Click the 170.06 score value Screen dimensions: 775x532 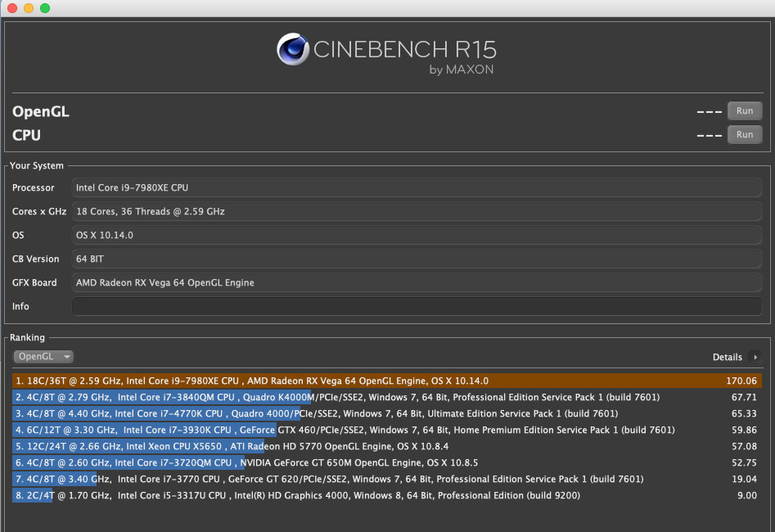(741, 381)
